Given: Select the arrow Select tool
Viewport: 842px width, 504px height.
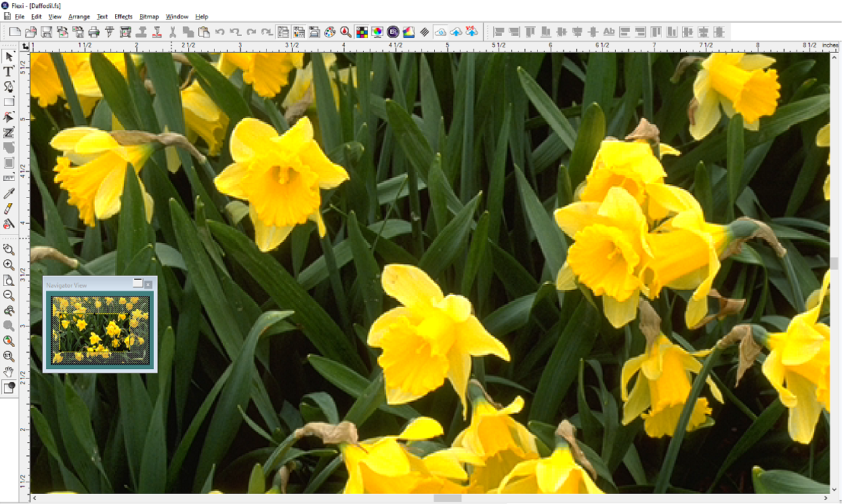Looking at the screenshot, I should (x=9, y=56).
